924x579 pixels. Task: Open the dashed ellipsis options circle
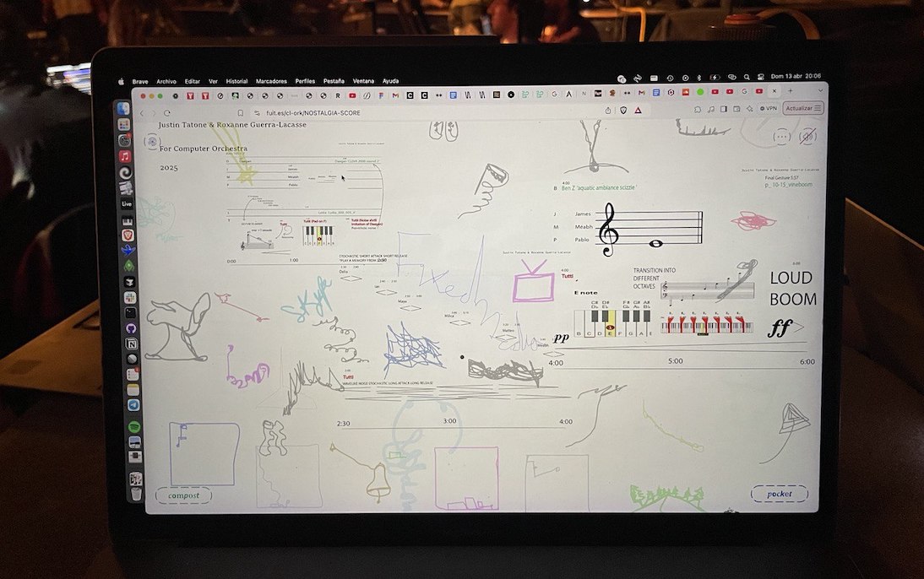(781, 137)
